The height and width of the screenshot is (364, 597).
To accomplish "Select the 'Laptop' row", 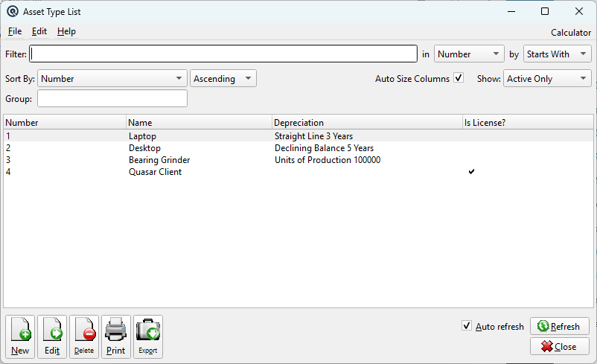I will 298,136.
